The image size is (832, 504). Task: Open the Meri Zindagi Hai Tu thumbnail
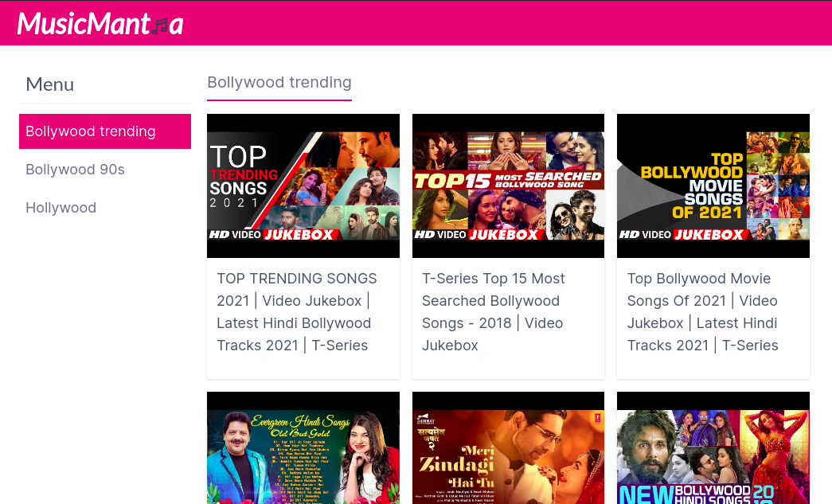(x=508, y=448)
